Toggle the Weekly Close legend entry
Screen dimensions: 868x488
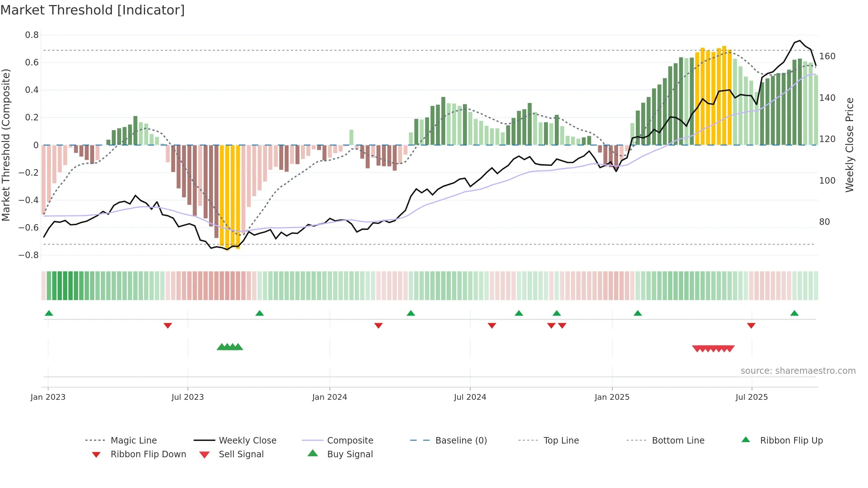tap(235, 440)
